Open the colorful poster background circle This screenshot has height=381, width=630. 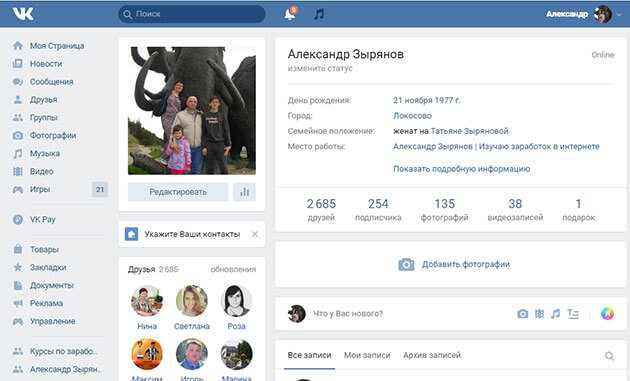point(607,313)
